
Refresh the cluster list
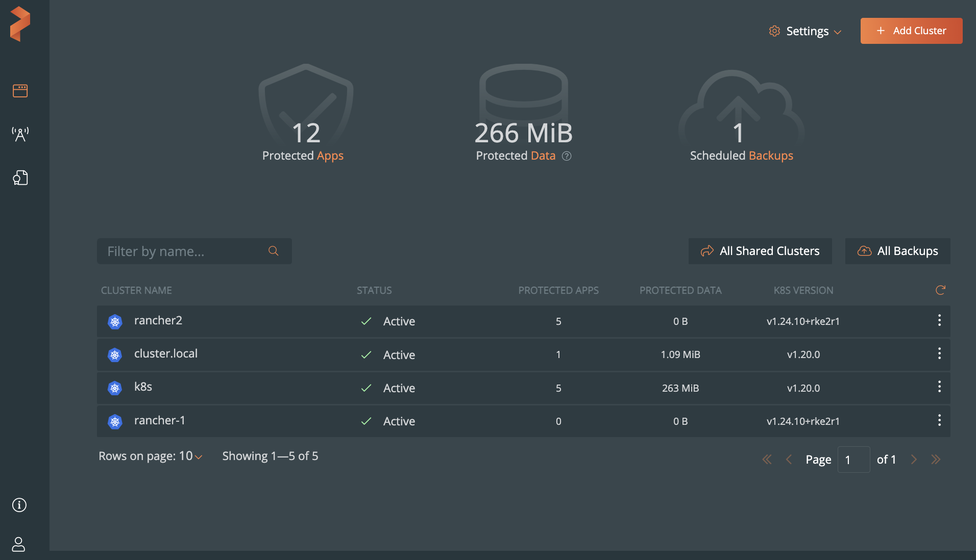(x=940, y=290)
